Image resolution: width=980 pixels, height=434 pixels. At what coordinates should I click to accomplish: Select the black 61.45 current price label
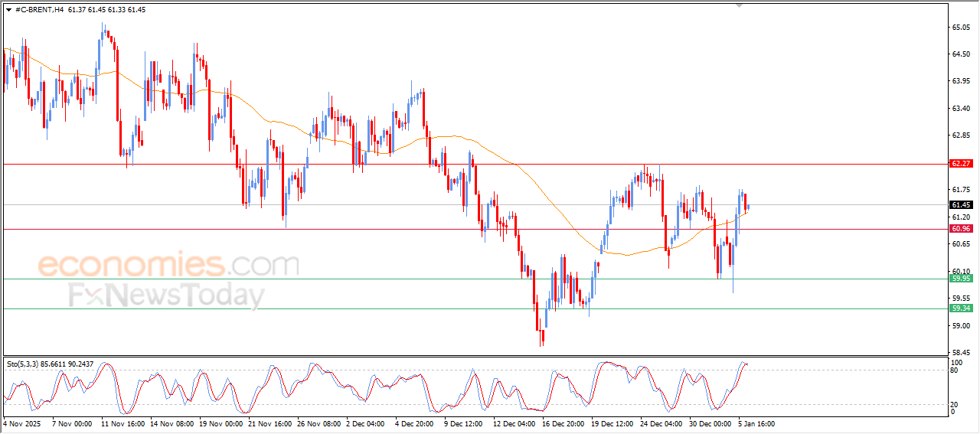point(961,205)
